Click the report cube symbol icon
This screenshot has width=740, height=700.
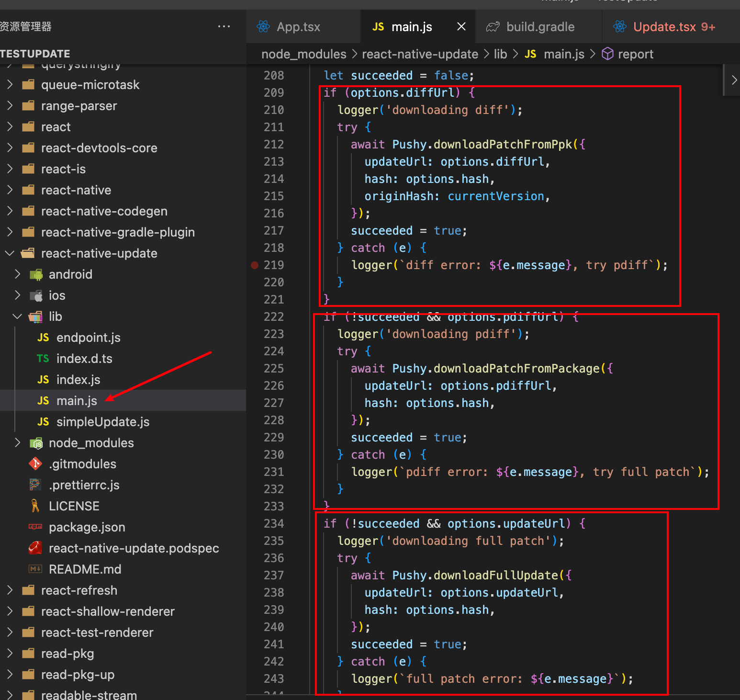click(607, 54)
